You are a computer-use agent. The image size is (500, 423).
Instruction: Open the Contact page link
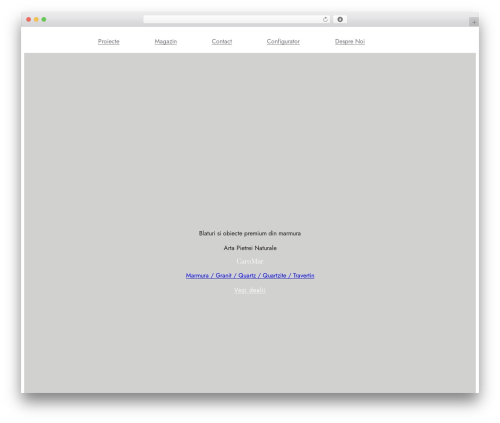click(222, 41)
